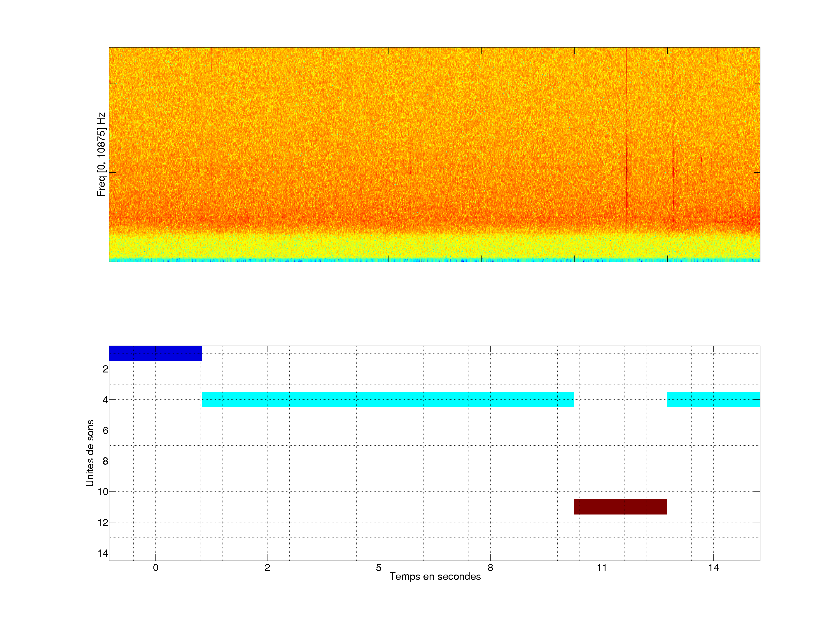Image resolution: width=840 pixels, height=630 pixels.
Task: Click x-axis tick label 8
Action: point(490,568)
